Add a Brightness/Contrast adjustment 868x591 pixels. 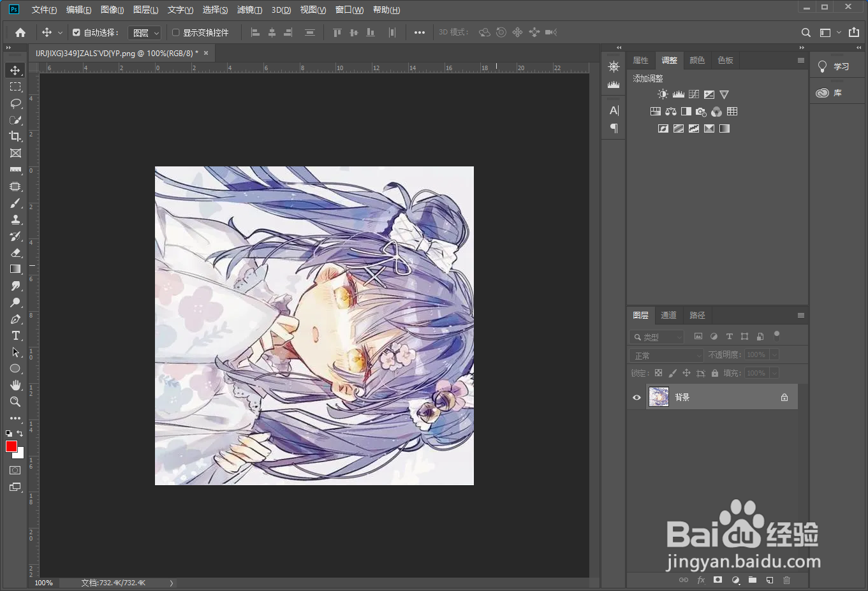[663, 94]
